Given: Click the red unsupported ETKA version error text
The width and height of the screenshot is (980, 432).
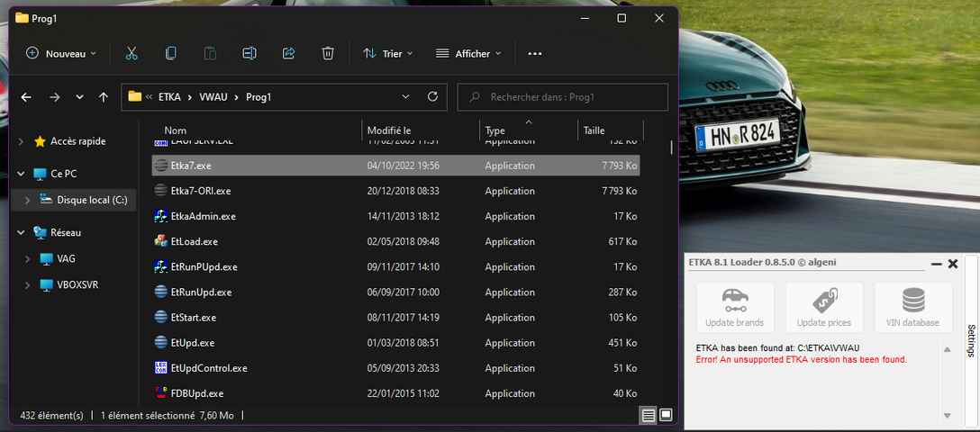Looking at the screenshot, I should click(x=801, y=360).
